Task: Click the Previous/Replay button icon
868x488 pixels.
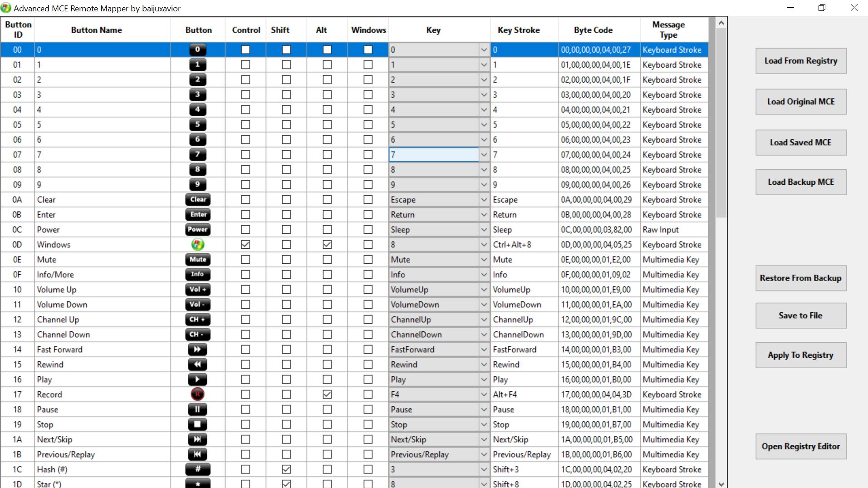Action: point(197,454)
